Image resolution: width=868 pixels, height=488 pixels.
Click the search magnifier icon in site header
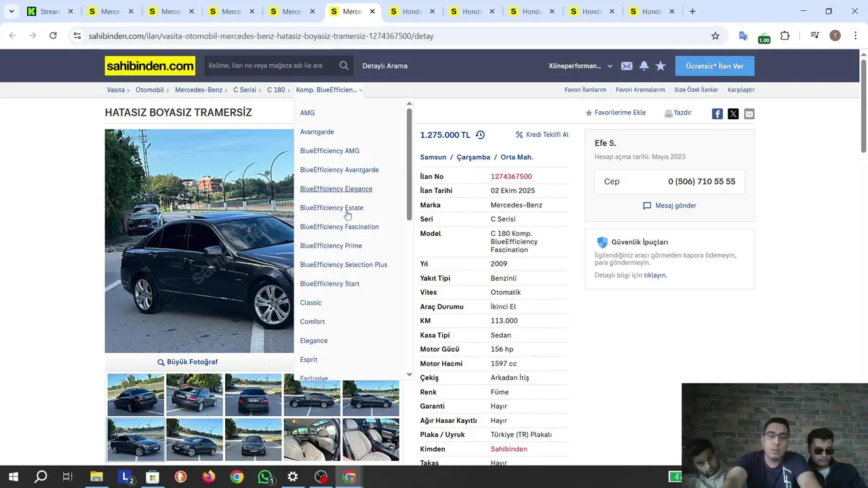[344, 66]
